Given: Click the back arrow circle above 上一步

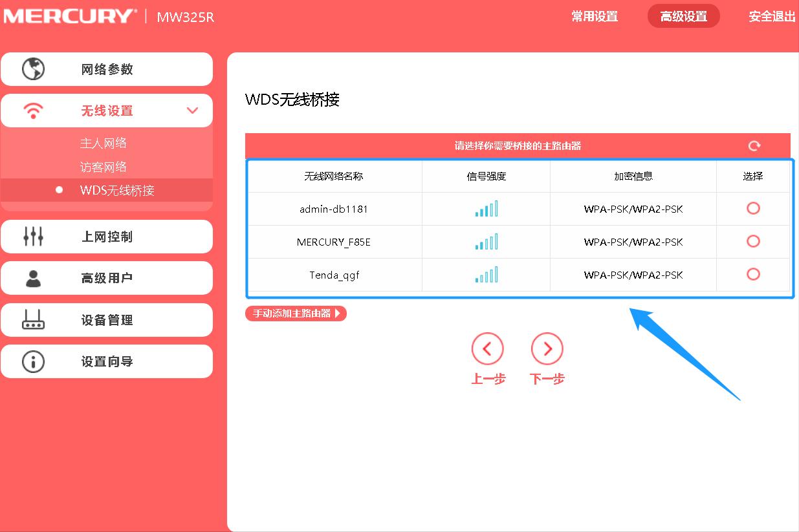Looking at the screenshot, I should tap(488, 348).
